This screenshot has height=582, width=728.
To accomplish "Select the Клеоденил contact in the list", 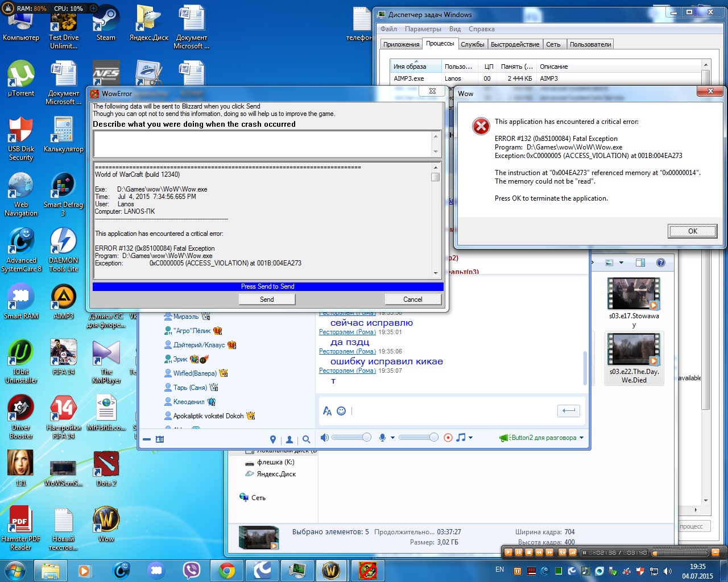I will coord(189,402).
